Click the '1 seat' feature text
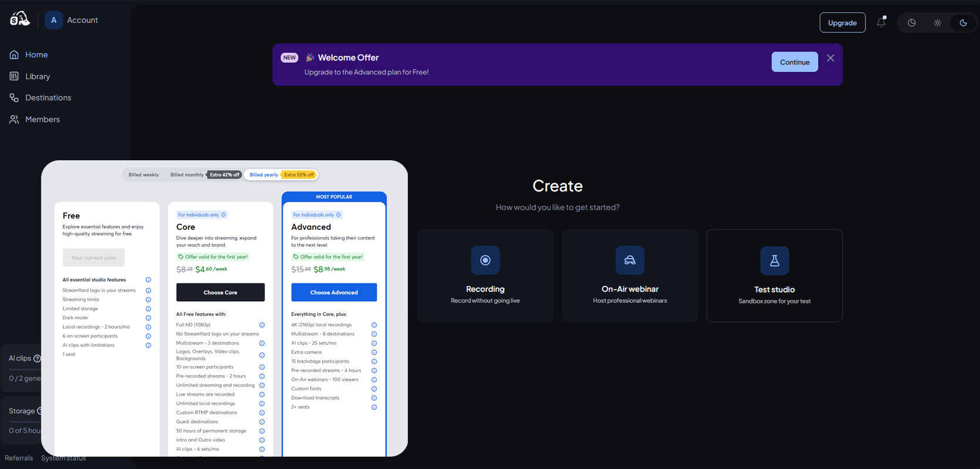The width and height of the screenshot is (980, 469). (x=69, y=355)
